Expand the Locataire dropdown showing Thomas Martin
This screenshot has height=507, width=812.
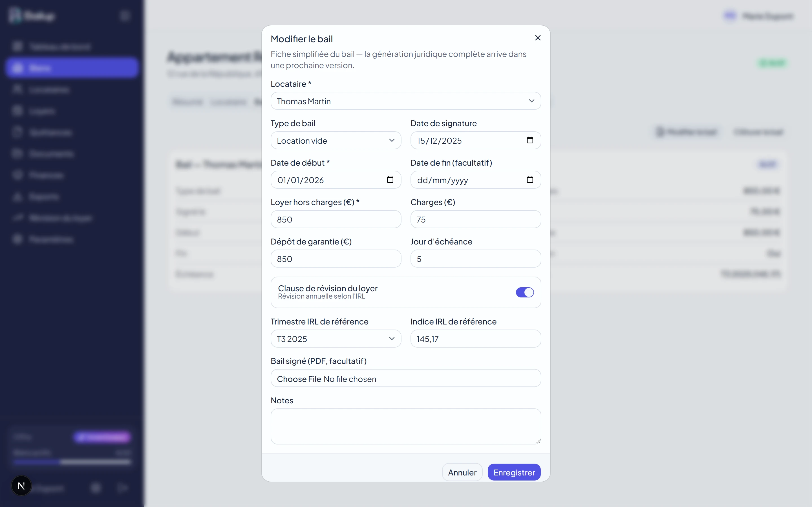pos(406,101)
